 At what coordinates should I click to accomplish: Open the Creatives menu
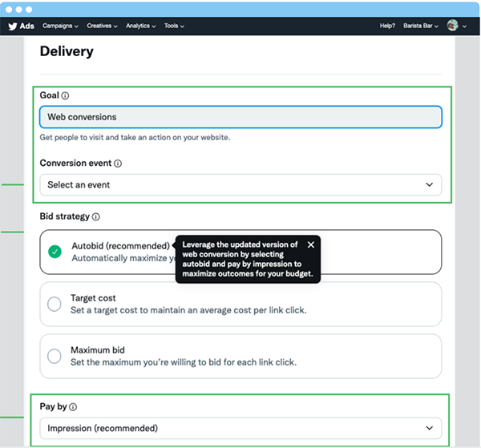coord(102,26)
